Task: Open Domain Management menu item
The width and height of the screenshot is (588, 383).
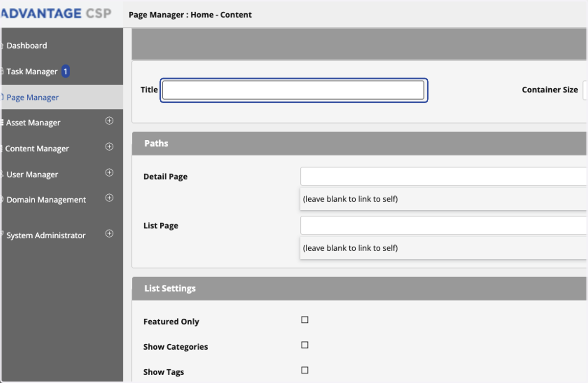Action: 46,200
